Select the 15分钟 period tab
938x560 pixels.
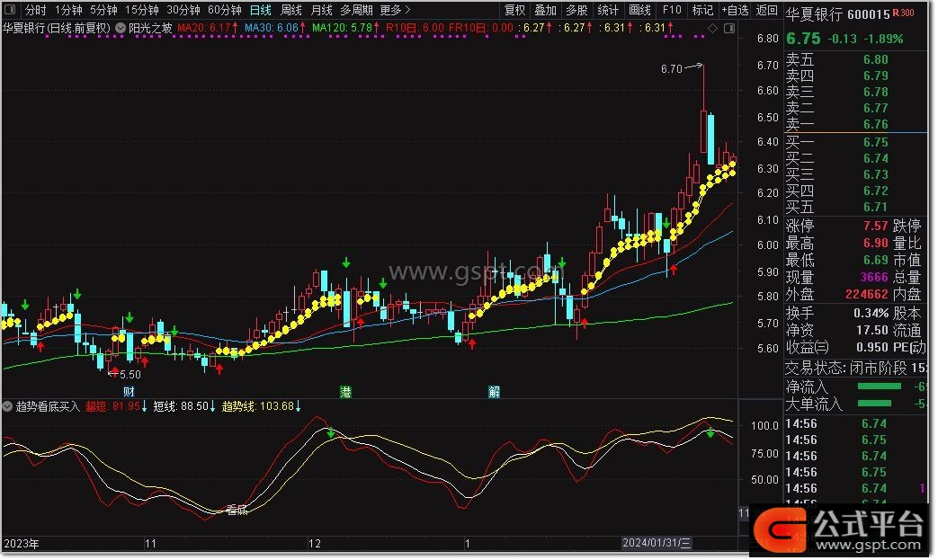click(142, 10)
